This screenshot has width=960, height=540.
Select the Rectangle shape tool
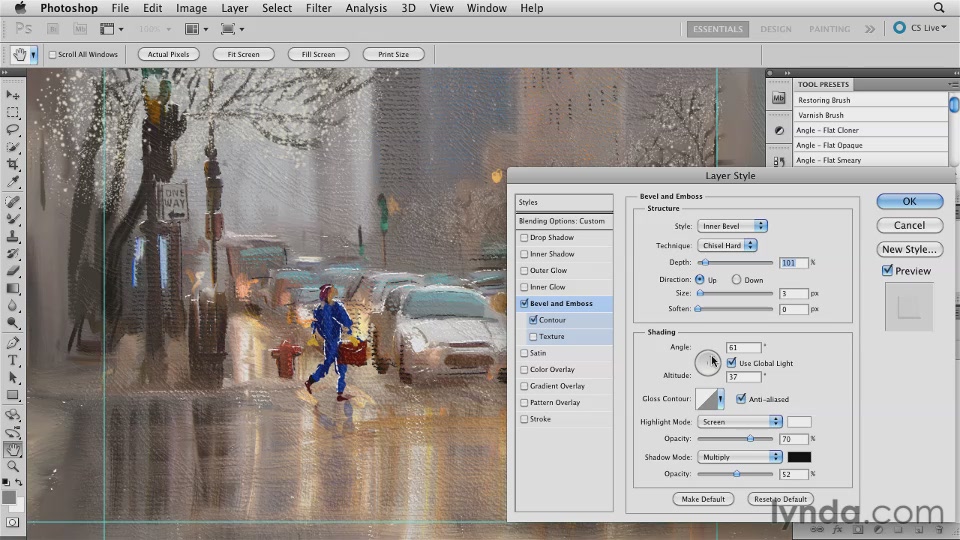(x=12, y=396)
